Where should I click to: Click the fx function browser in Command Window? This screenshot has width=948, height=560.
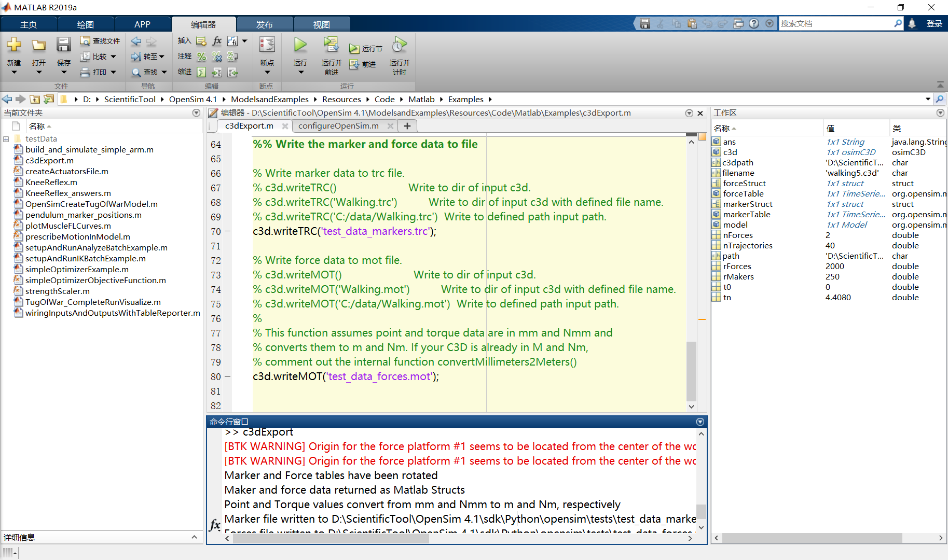(x=215, y=525)
